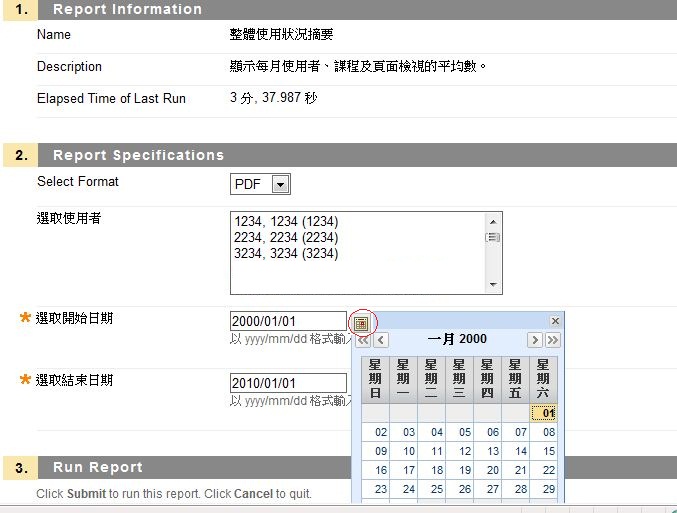Go to previous year in calendar
This screenshot has width=677, height=513.
pyautogui.click(x=363, y=340)
